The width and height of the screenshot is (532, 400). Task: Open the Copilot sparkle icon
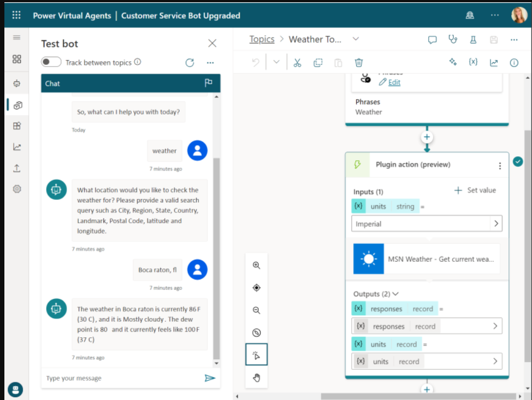click(x=453, y=62)
